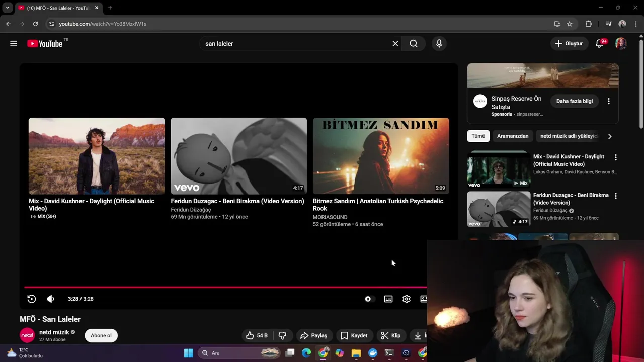
Task: Open the Chrome extensions puzzle icon
Action: point(589,24)
